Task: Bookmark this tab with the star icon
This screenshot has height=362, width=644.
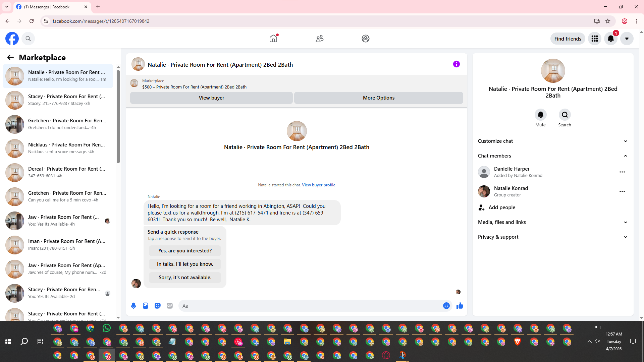Action: [x=608, y=21]
